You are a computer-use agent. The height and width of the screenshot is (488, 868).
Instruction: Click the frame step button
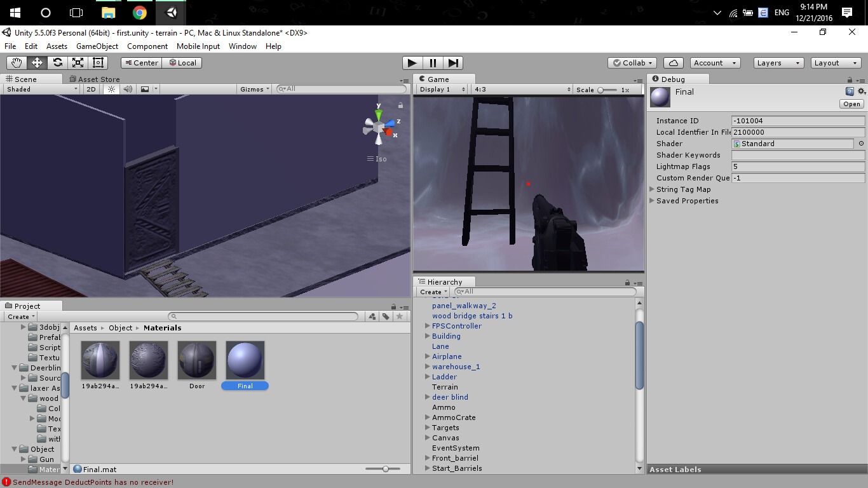tap(453, 62)
